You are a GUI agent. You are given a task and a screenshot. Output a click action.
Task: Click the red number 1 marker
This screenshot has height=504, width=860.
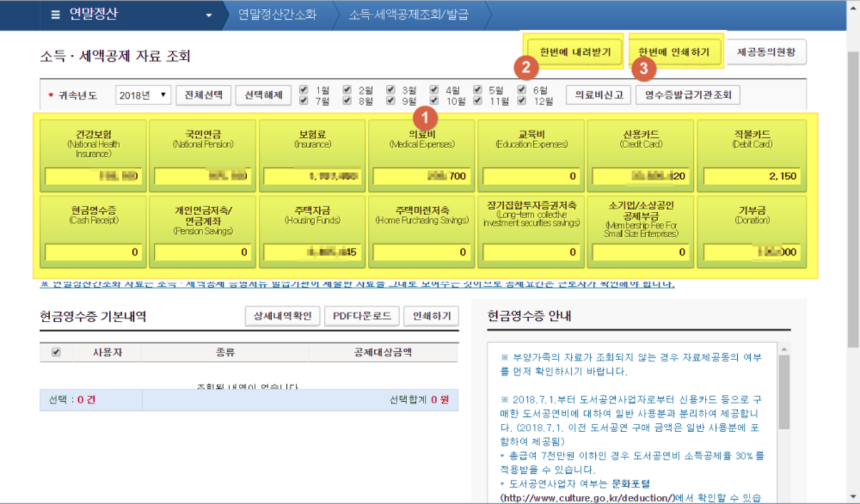[x=427, y=116]
